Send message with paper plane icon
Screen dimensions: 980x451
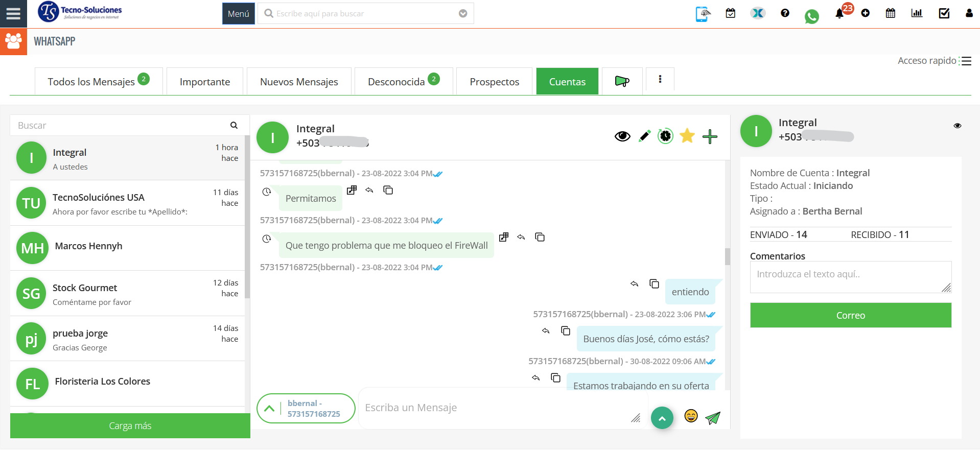tap(713, 418)
